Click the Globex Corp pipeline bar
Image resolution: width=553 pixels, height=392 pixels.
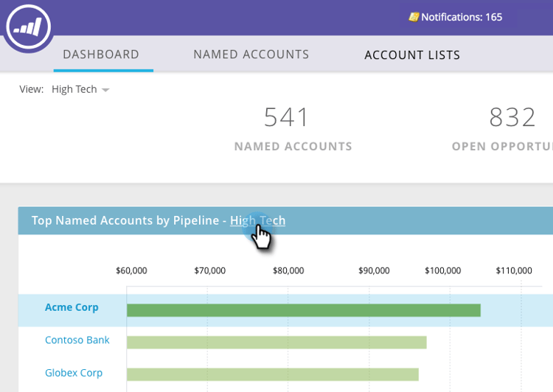[x=273, y=374]
